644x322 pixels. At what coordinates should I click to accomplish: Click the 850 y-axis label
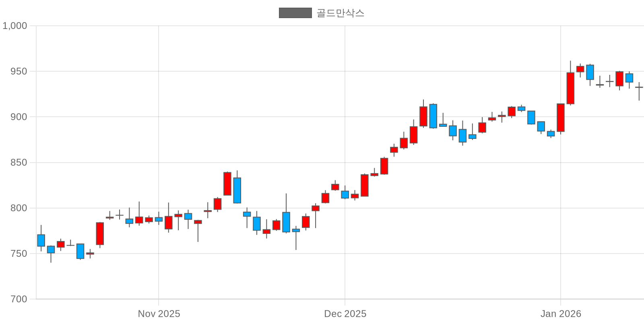point(19,163)
